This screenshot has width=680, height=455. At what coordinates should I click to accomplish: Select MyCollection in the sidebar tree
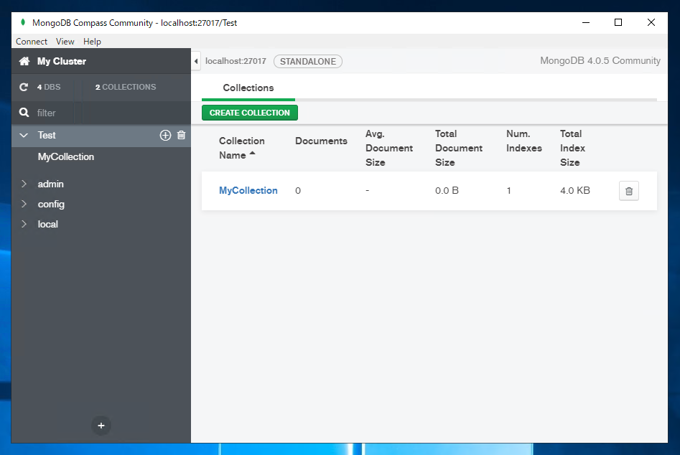click(66, 157)
